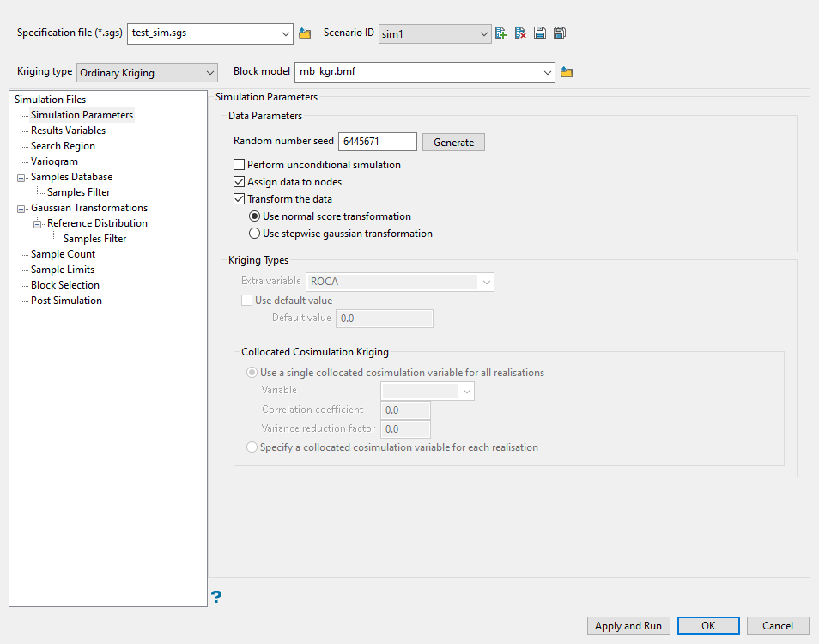This screenshot has width=819, height=644.
Task: Click inside the Random number seed field
Action: [377, 141]
